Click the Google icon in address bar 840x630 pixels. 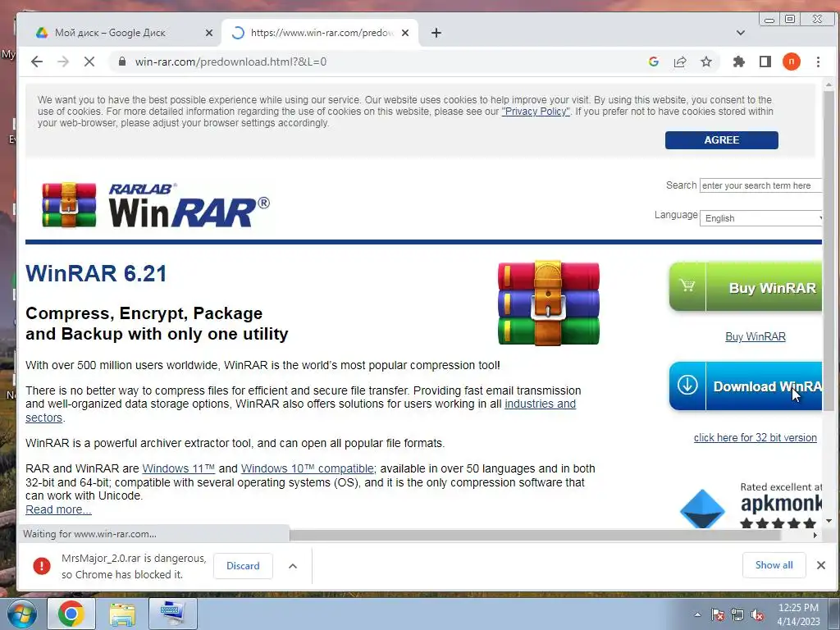[654, 62]
